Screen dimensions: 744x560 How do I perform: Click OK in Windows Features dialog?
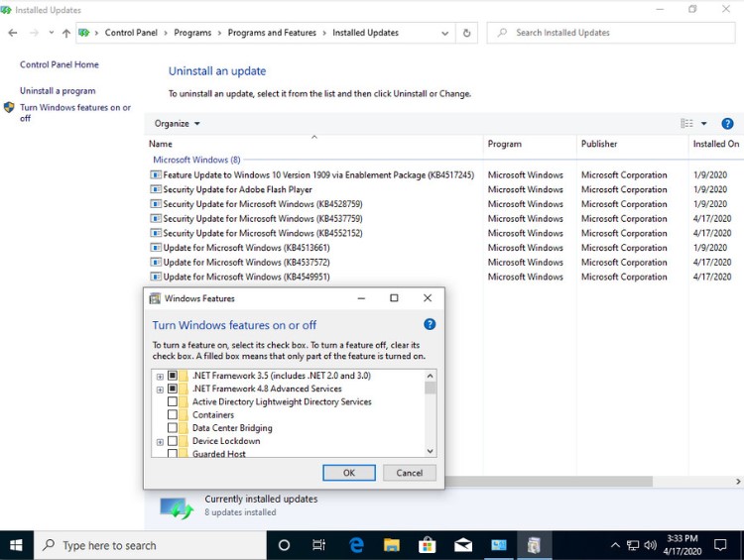pos(349,473)
